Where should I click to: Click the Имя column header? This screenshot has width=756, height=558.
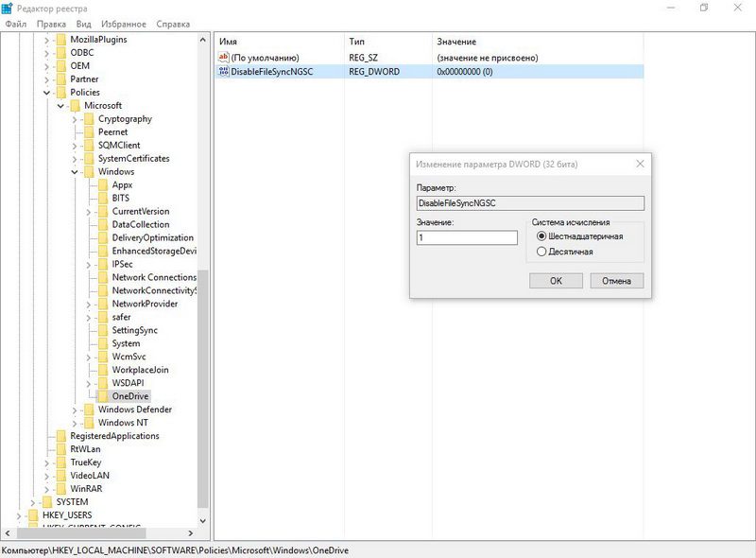(x=279, y=42)
